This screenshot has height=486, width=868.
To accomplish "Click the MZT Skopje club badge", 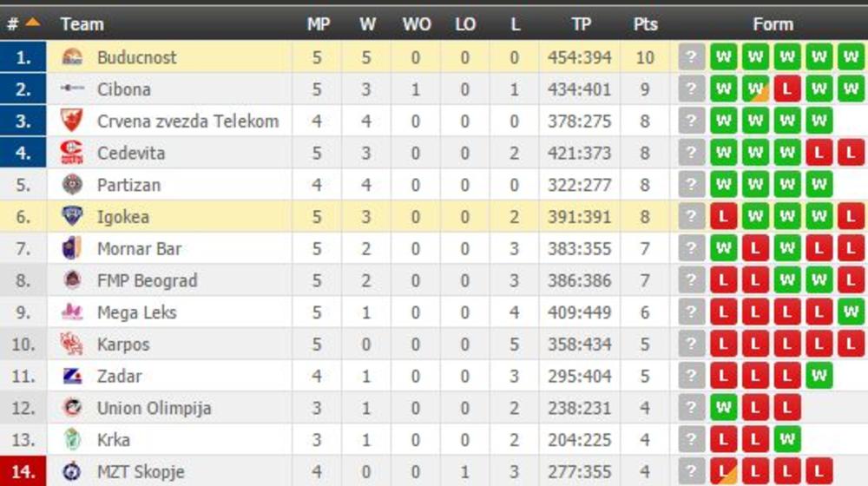I will [72, 472].
